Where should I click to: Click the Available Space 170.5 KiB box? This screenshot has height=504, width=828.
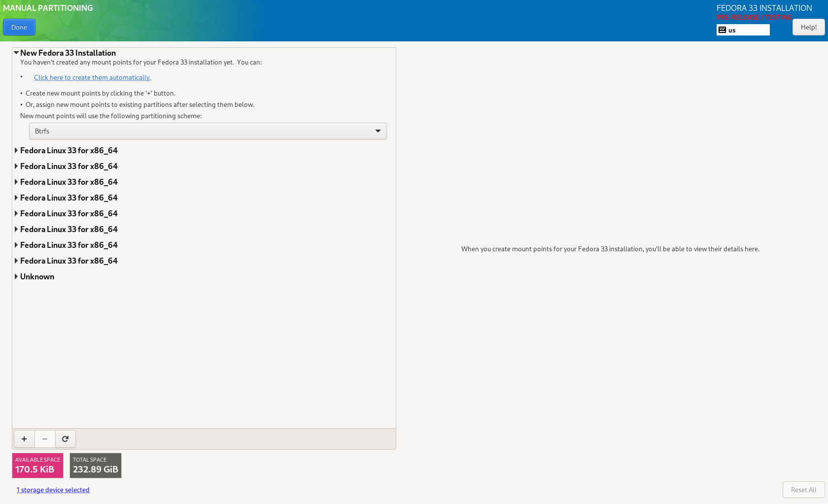click(38, 466)
